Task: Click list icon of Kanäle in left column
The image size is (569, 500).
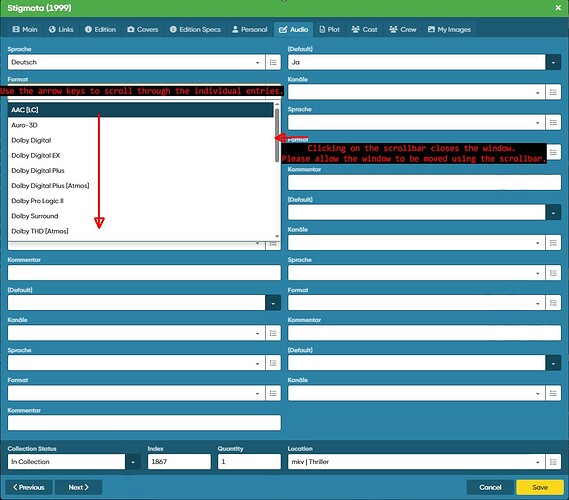Action: [273, 333]
